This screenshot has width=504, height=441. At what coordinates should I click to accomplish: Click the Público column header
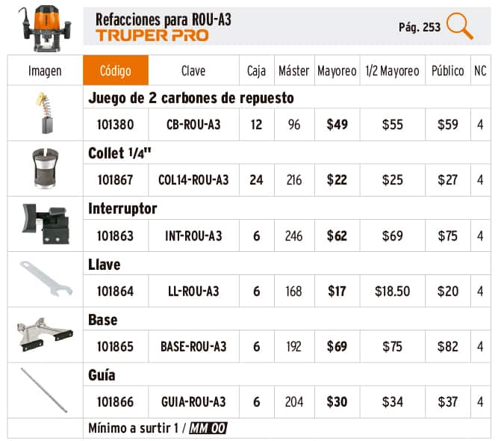click(x=447, y=71)
